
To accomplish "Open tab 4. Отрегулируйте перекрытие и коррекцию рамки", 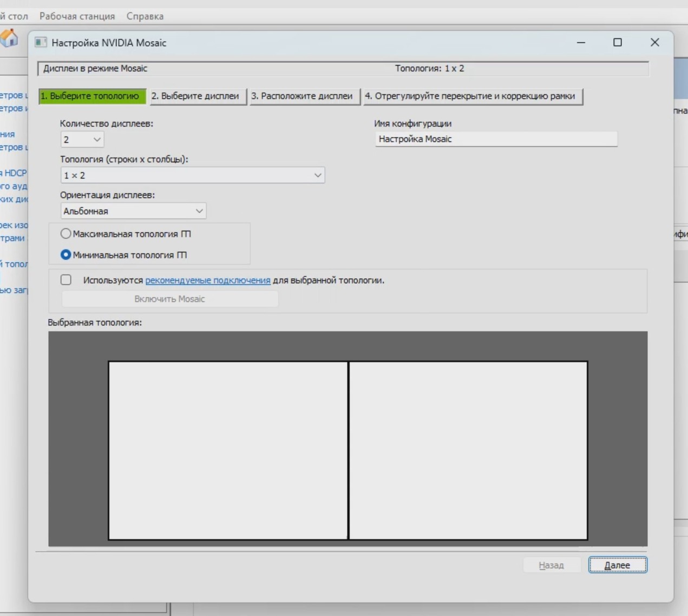I will coord(473,96).
